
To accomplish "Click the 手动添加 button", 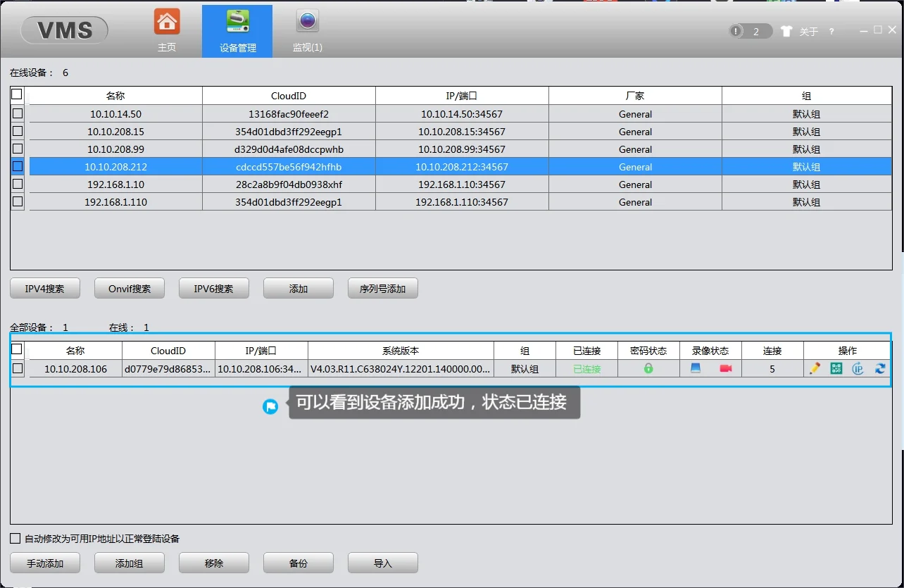I will (45, 563).
